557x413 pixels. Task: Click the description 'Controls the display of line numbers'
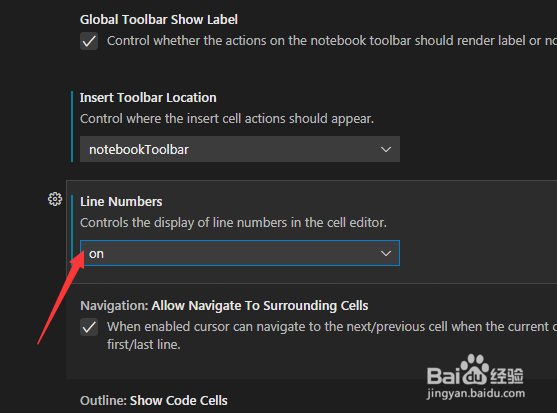pyautogui.click(x=233, y=223)
